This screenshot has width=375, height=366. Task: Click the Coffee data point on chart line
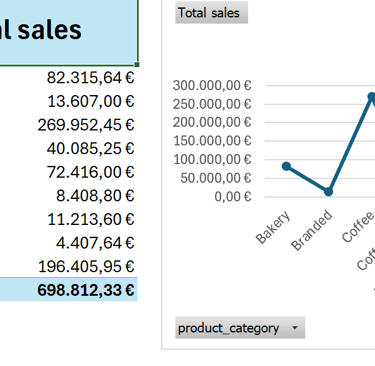(371, 97)
